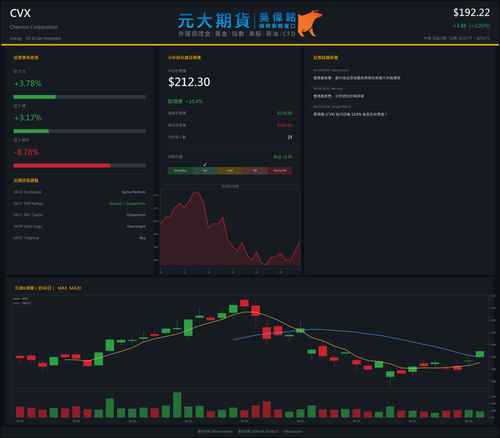The image size is (500, 438).
Task: Select the Strong Buy rating segment
Action: tap(180, 171)
